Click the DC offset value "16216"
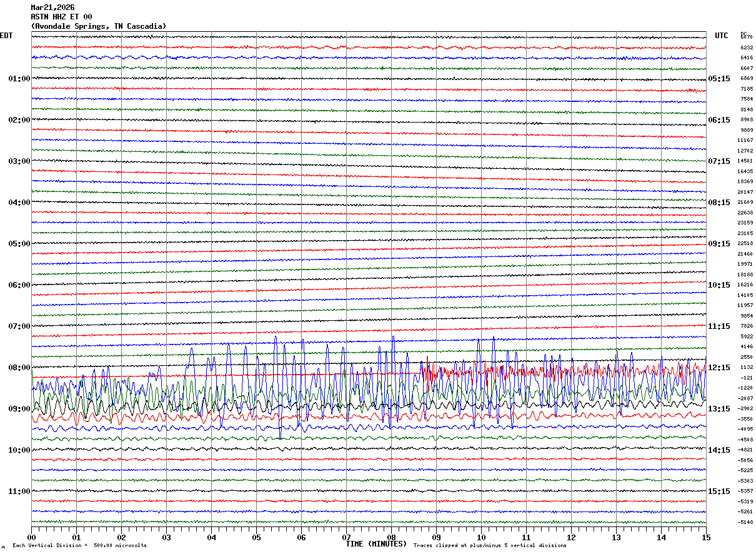 pyautogui.click(x=745, y=285)
